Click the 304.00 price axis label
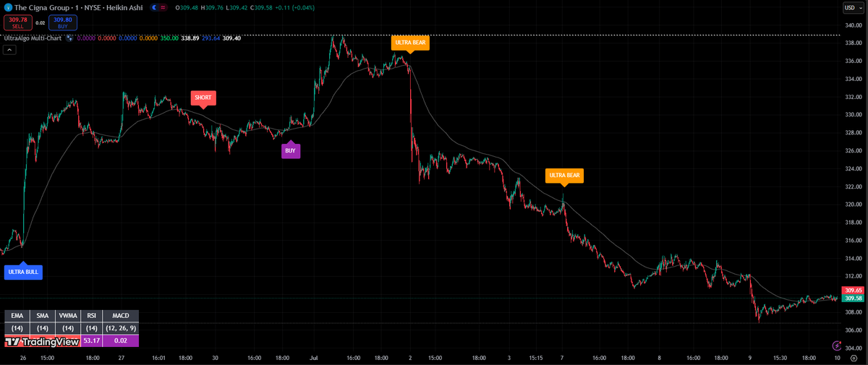The height and width of the screenshot is (365, 868). click(854, 348)
